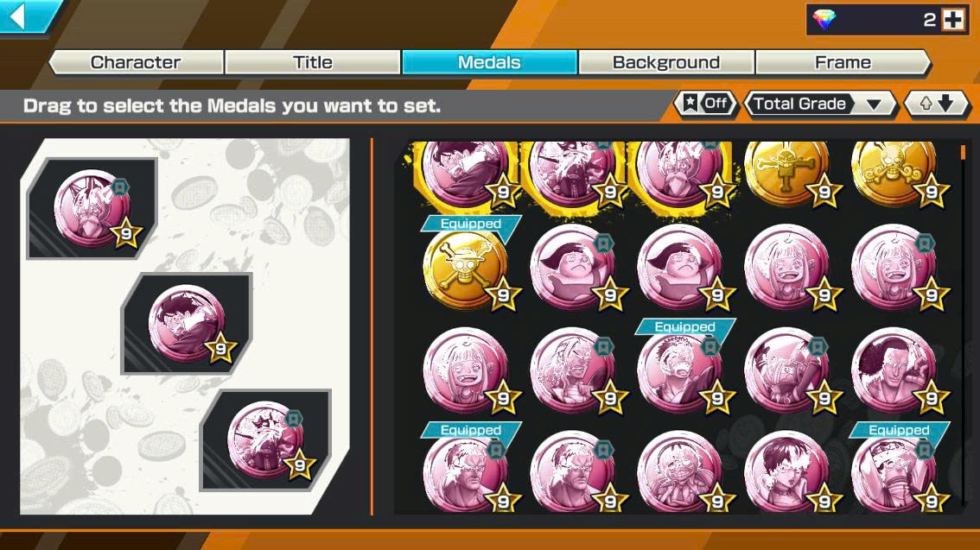
Task: Pick the bottom equipped medal slot
Action: coord(265,440)
